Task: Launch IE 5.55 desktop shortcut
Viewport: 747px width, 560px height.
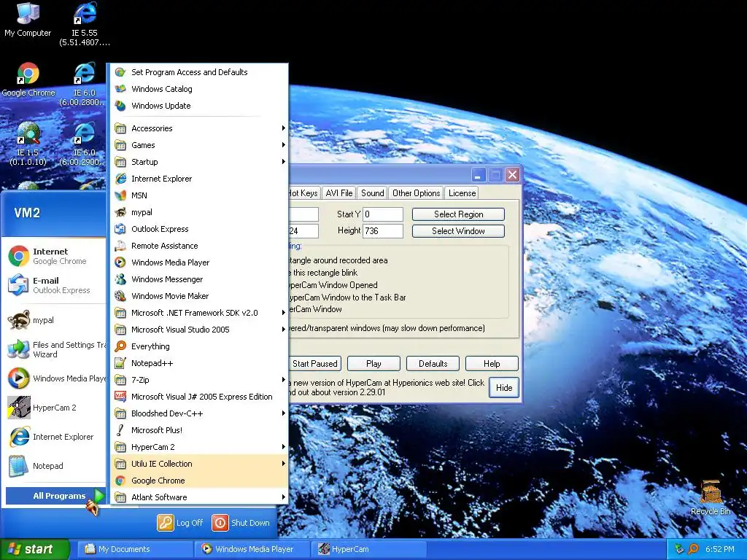Action: (85, 24)
